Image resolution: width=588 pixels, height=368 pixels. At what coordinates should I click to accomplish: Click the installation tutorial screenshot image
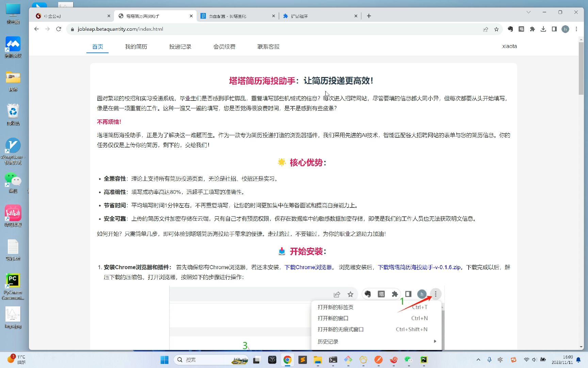307,318
